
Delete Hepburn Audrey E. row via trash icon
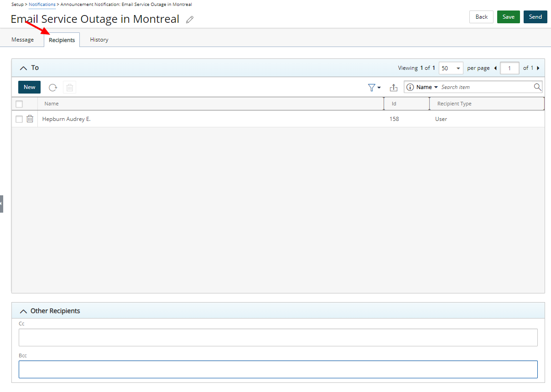click(30, 119)
